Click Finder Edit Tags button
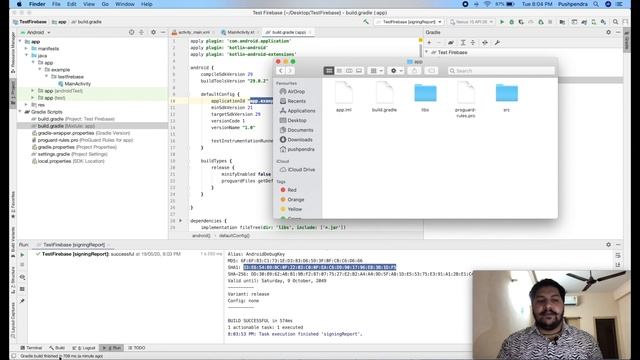 tap(431, 71)
